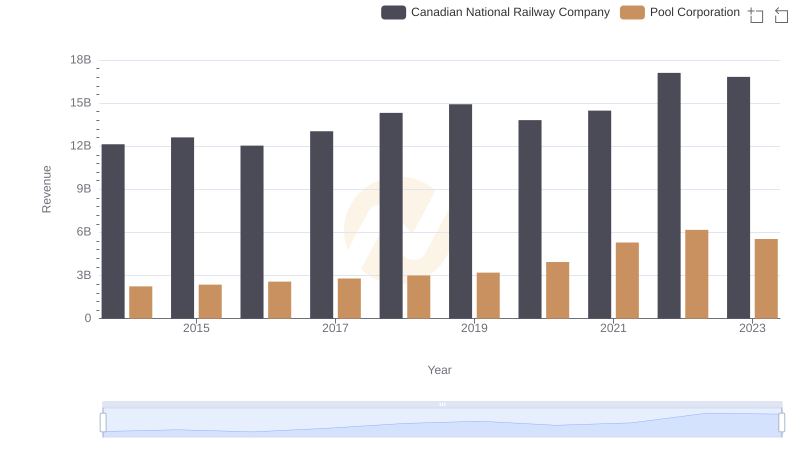
Task: Click the 9B y-axis label
Action: coord(84,189)
